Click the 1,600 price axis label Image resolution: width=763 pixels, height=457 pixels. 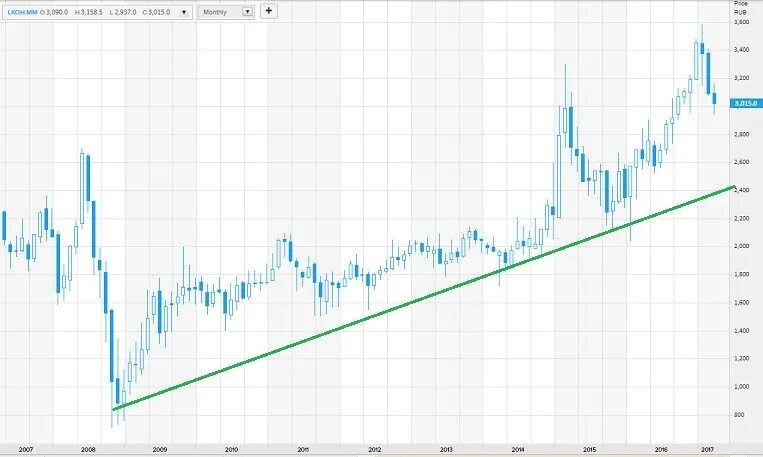[x=742, y=302]
